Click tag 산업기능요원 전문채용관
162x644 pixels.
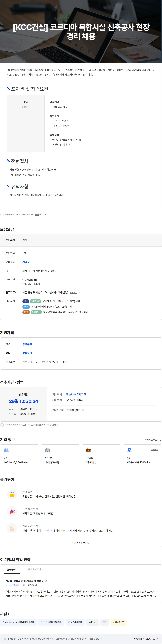click(x=51, y=622)
